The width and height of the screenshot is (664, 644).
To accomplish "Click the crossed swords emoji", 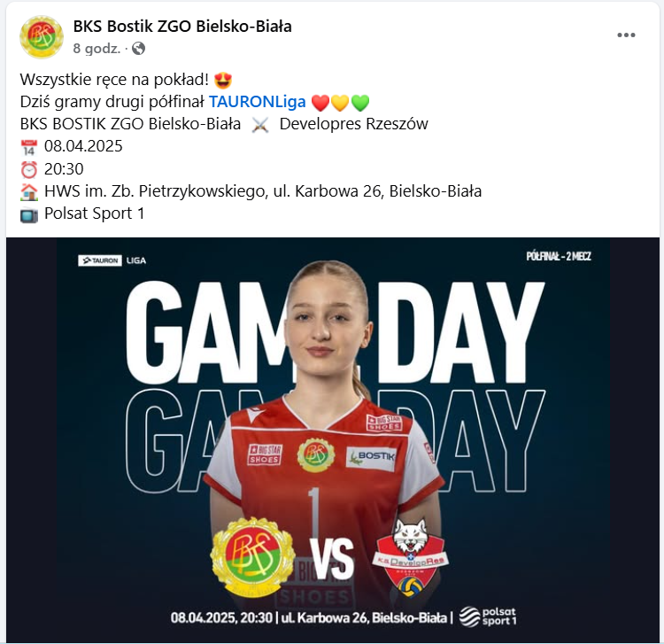I will 260,125.
